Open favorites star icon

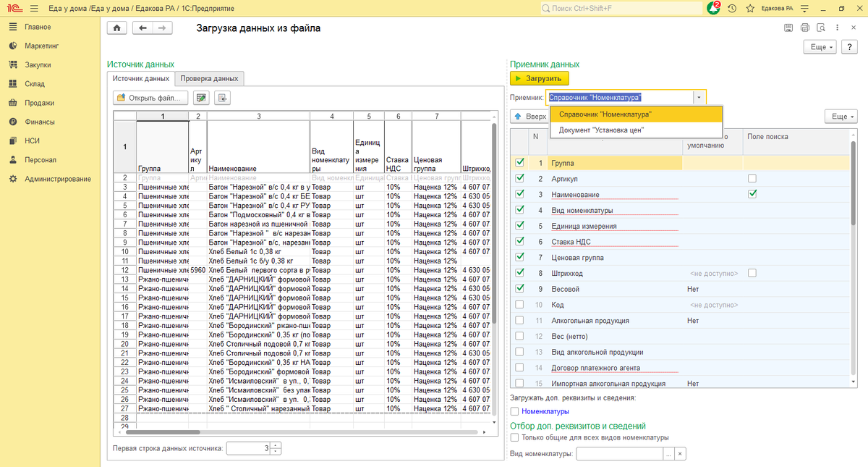pos(750,8)
